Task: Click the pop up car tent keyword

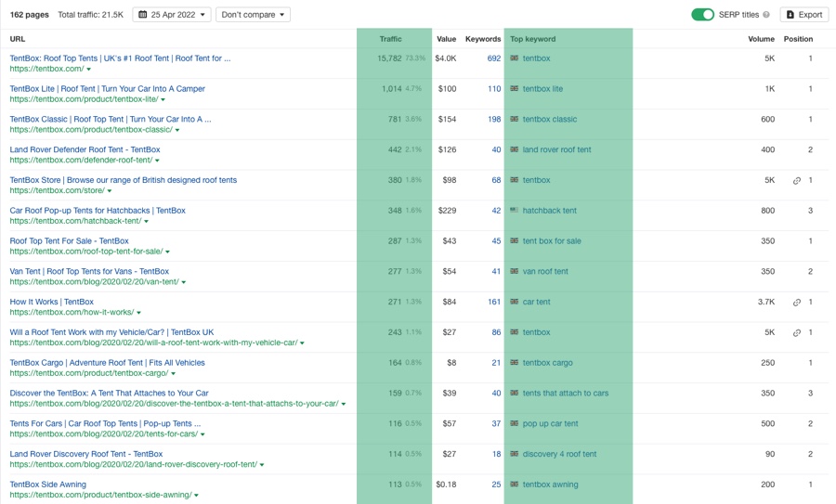Action: (x=550, y=423)
